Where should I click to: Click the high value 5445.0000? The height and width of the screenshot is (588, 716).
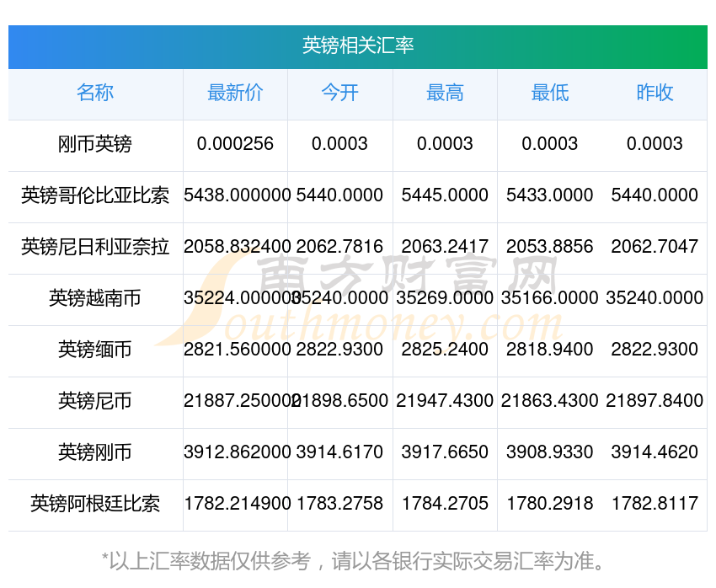[445, 195]
